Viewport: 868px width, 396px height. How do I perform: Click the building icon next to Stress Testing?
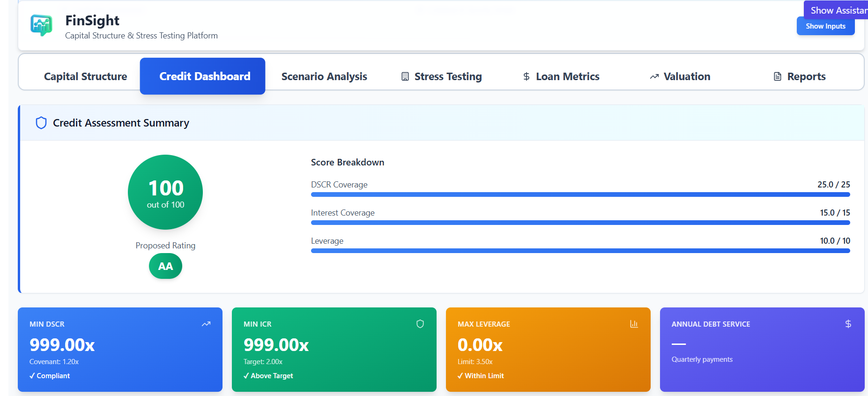coord(405,76)
